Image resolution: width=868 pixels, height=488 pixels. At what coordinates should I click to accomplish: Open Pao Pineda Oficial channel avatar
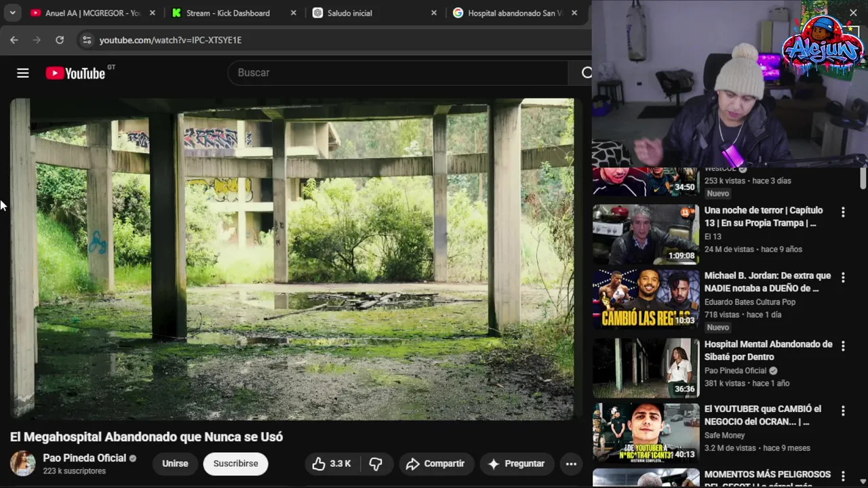click(22, 464)
